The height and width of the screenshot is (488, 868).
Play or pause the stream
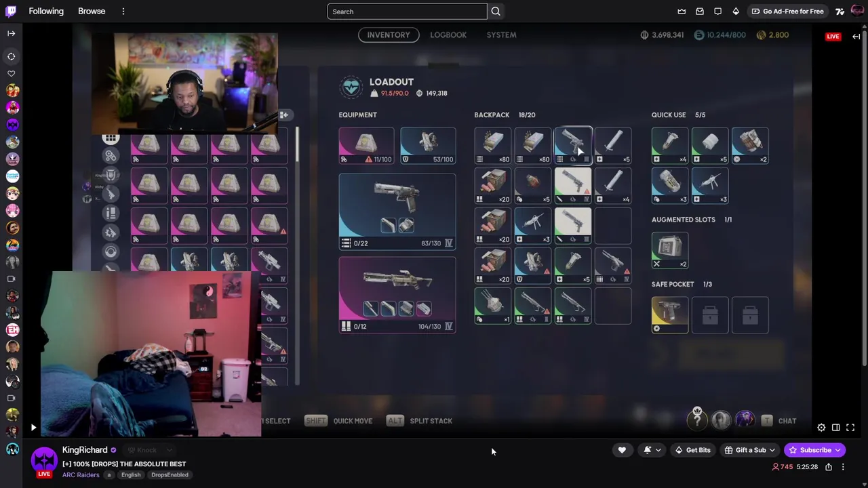(x=33, y=428)
